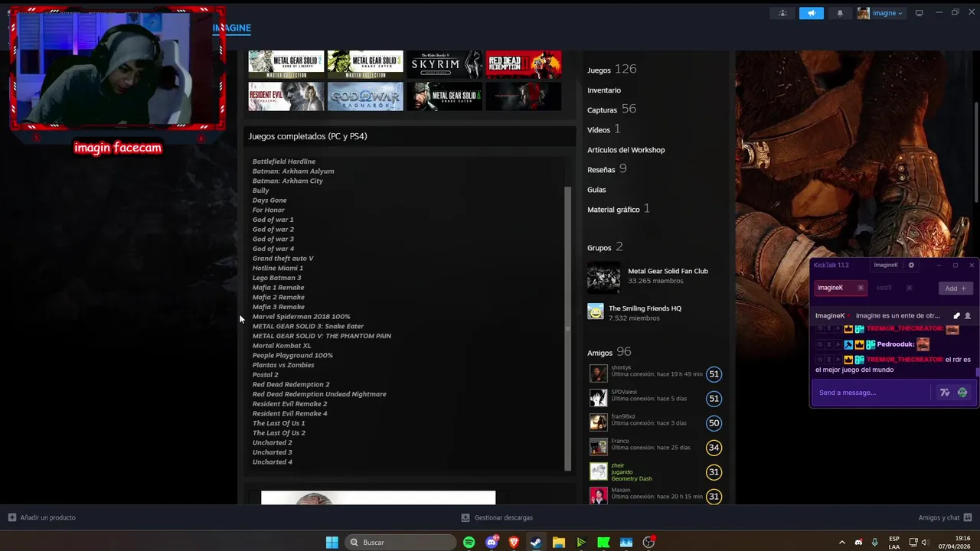
Task: Click the blue announcements megaphone button
Action: point(811,13)
